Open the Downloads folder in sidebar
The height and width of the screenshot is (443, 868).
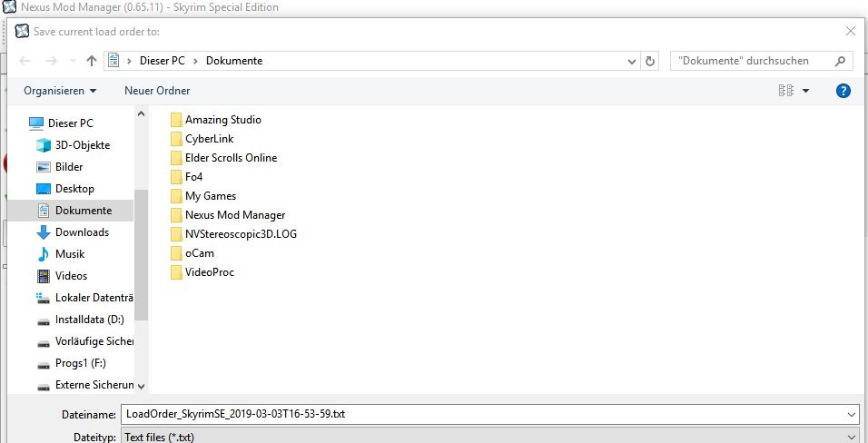pyautogui.click(x=82, y=232)
